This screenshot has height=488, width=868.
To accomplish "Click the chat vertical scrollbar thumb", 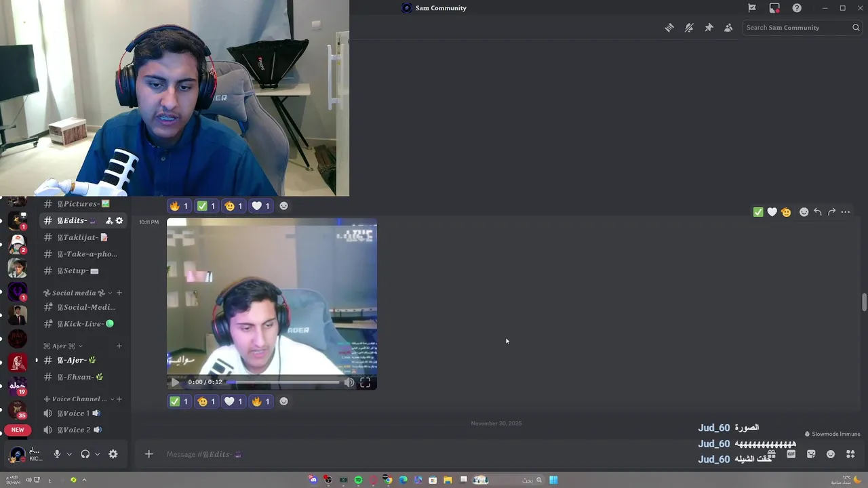I will click(x=864, y=303).
